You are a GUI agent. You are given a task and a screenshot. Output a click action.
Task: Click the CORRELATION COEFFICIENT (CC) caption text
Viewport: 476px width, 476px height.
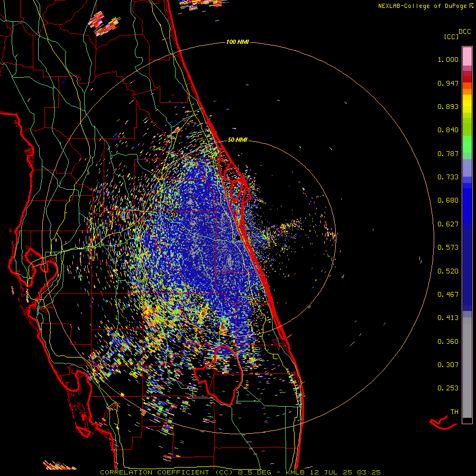tap(167, 472)
